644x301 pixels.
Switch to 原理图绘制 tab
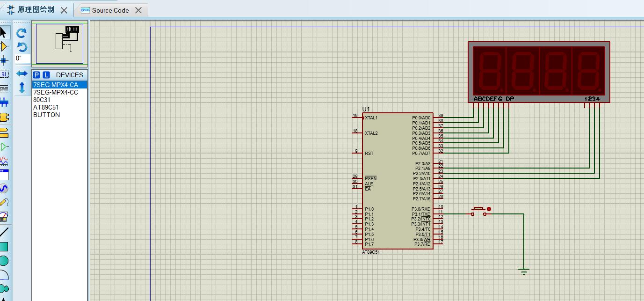coord(36,10)
